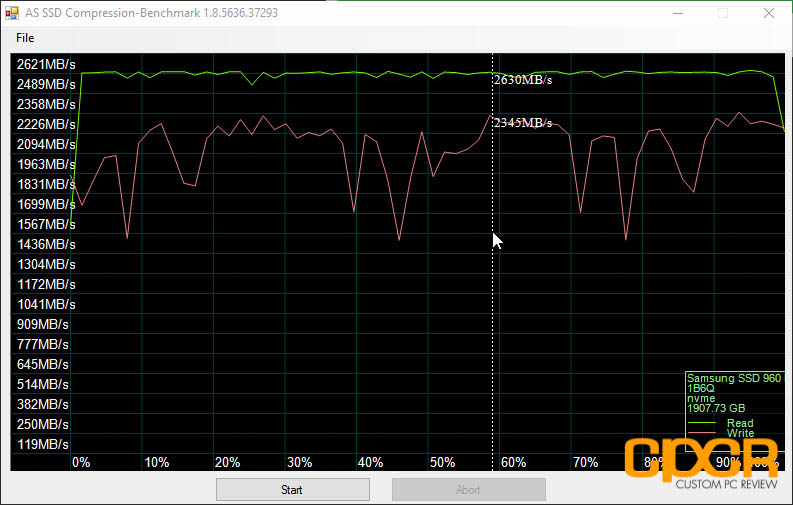Click the 2226MB/s axis label
Image resolution: width=793 pixels, height=505 pixels.
pos(46,124)
